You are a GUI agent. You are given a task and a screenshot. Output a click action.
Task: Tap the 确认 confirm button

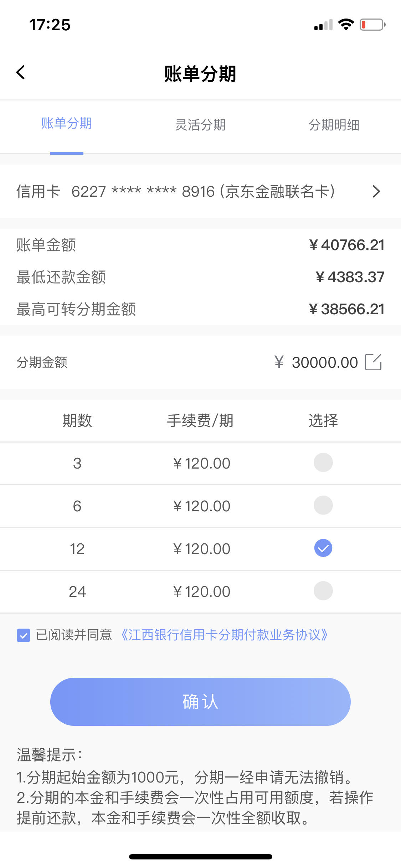(x=200, y=702)
